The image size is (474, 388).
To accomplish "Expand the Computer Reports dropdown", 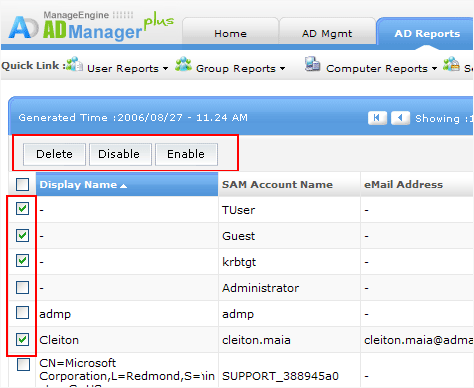I will click(434, 69).
